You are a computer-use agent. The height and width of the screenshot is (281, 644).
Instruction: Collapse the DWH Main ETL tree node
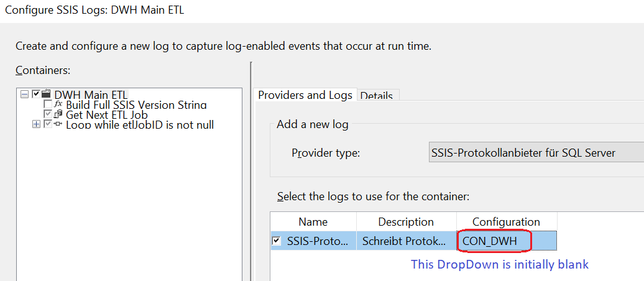[x=24, y=94]
